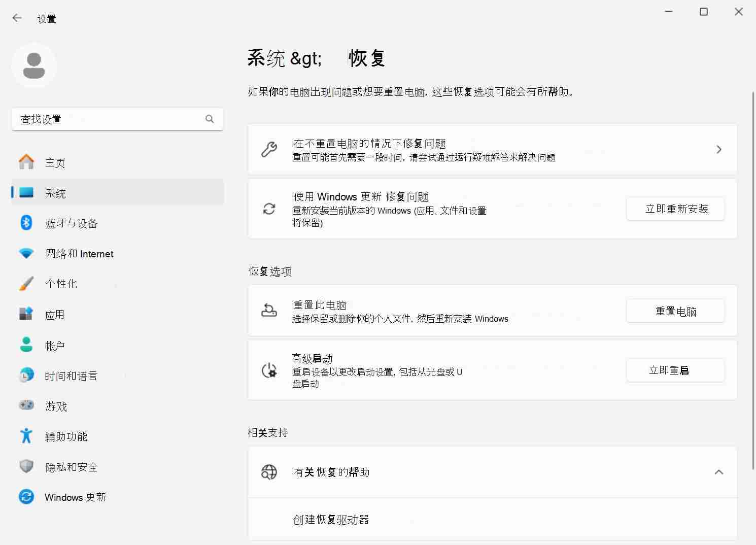Image resolution: width=756 pixels, height=545 pixels.
Task: Select 系统 in the sidebar
Action: click(x=56, y=192)
